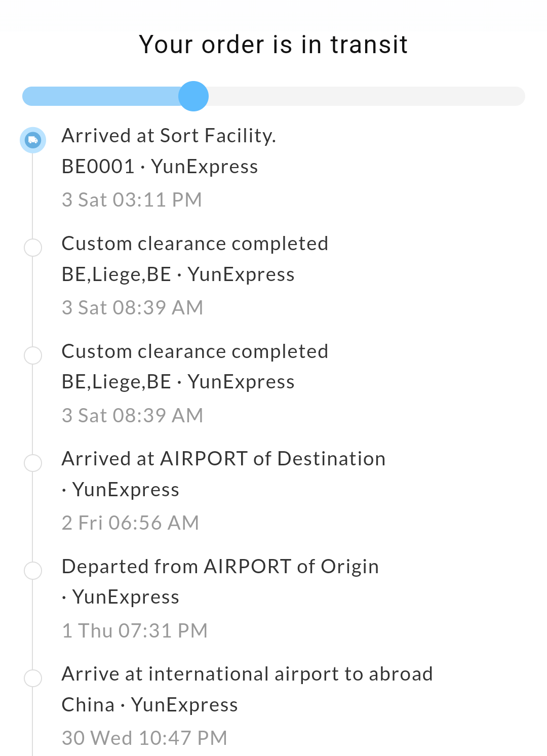
Task: Click the timestamp 3 Sat 03:11 PM
Action: click(x=132, y=200)
